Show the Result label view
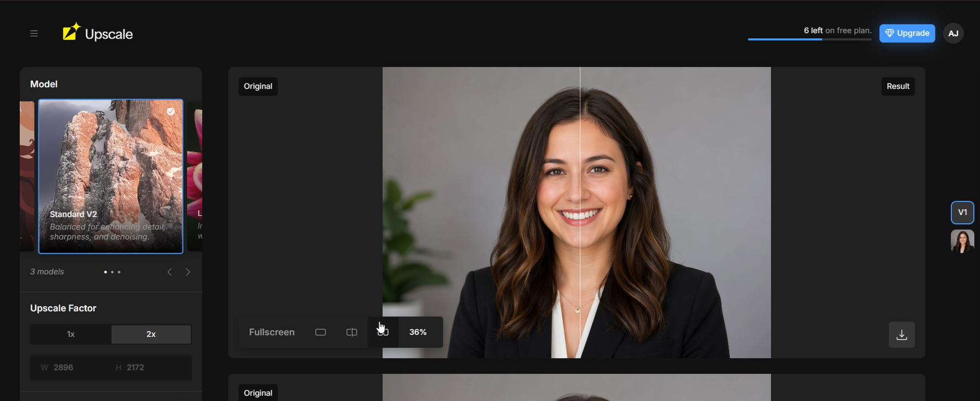The width and height of the screenshot is (980, 401). click(898, 86)
